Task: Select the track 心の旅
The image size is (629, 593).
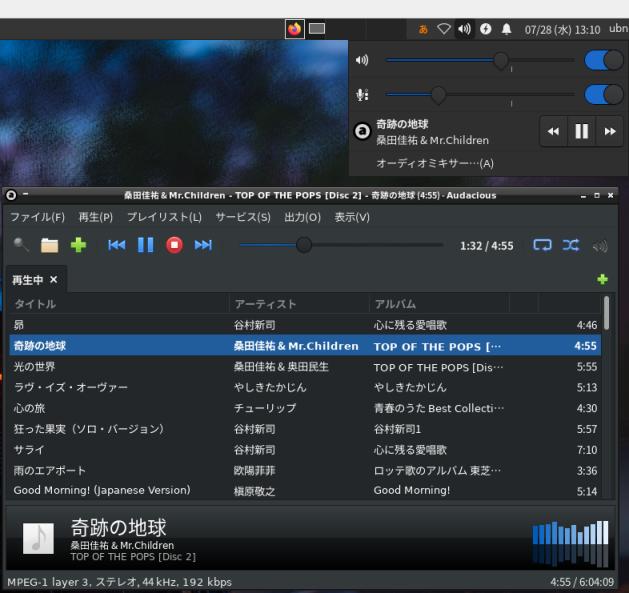Action: pyautogui.click(x=305, y=408)
